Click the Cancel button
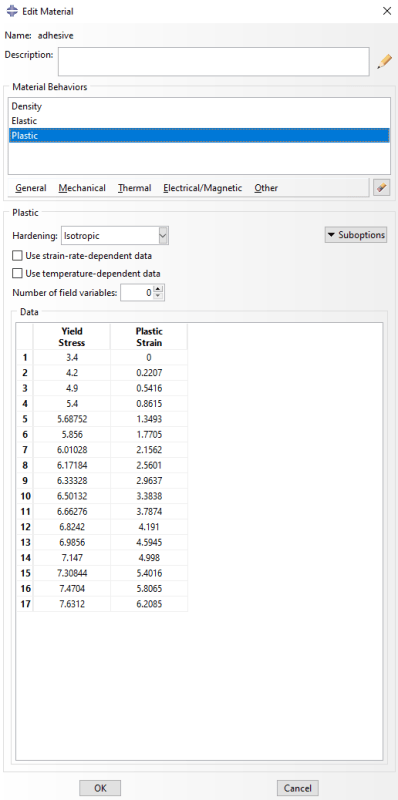Viewport: 398px width, 800px height. pyautogui.click(x=297, y=788)
